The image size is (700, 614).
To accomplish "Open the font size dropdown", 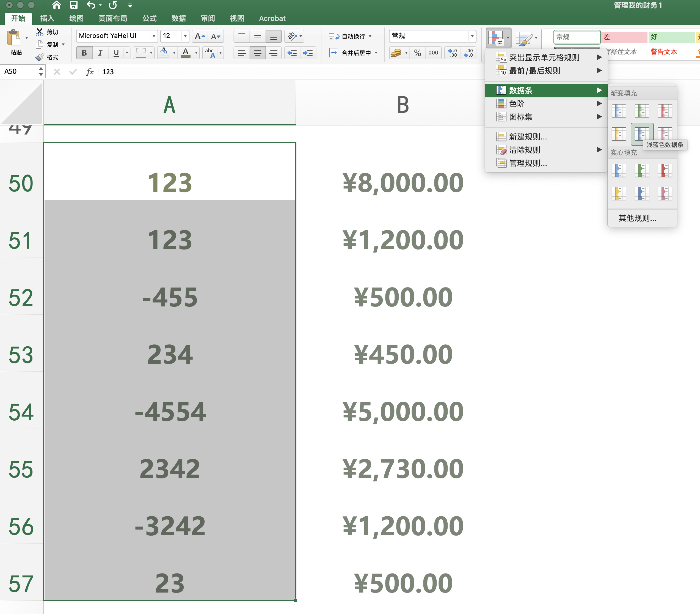I will (185, 36).
